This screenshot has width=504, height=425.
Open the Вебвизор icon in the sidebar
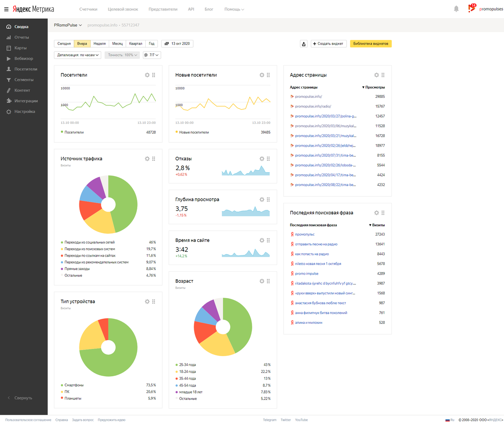tap(9, 59)
